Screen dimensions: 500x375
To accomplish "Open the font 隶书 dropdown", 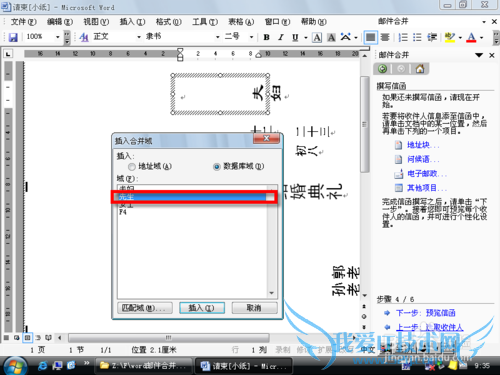I will 218,37.
